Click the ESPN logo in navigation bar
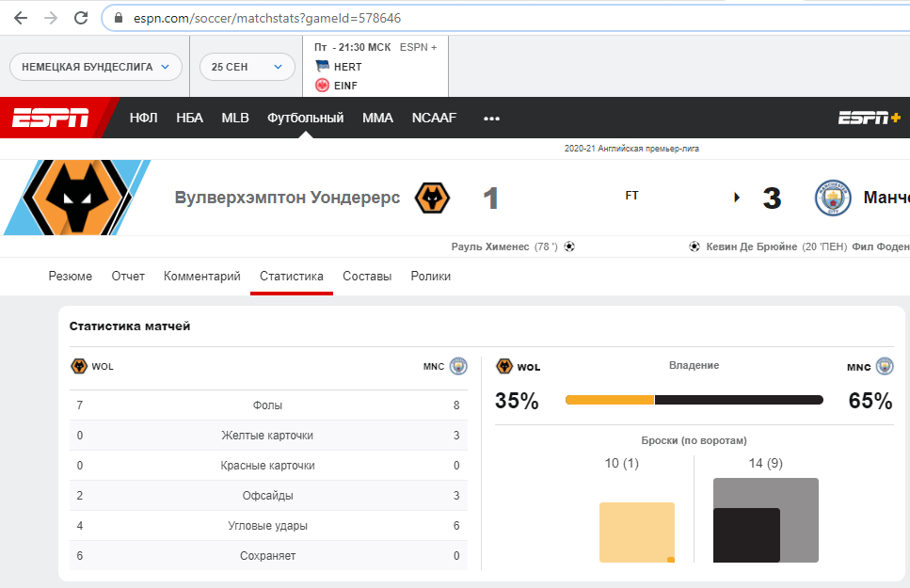 click(x=51, y=118)
